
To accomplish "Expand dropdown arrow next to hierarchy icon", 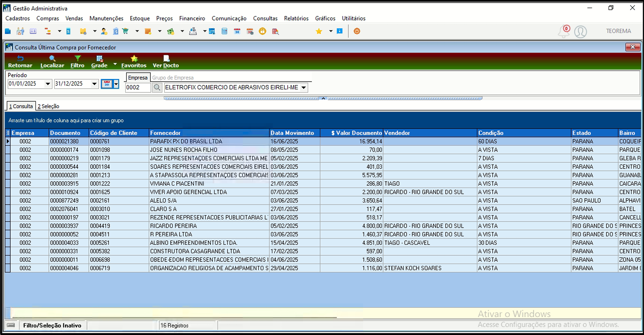I will [x=59, y=31].
